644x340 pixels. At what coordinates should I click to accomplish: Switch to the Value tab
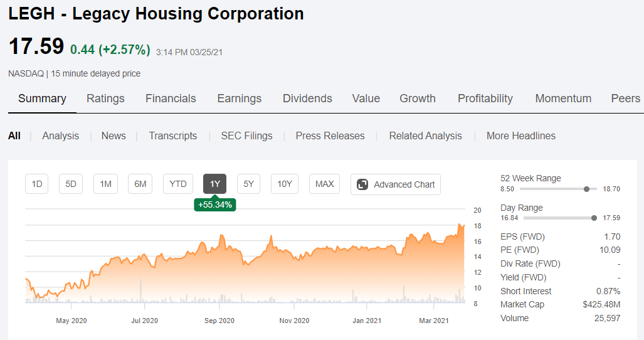[x=366, y=98]
